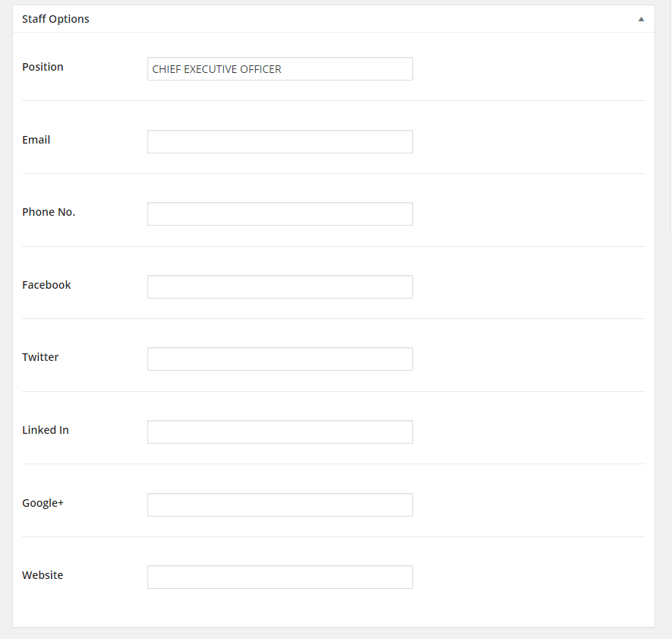
Task: Click the Facebook label
Action: click(46, 285)
